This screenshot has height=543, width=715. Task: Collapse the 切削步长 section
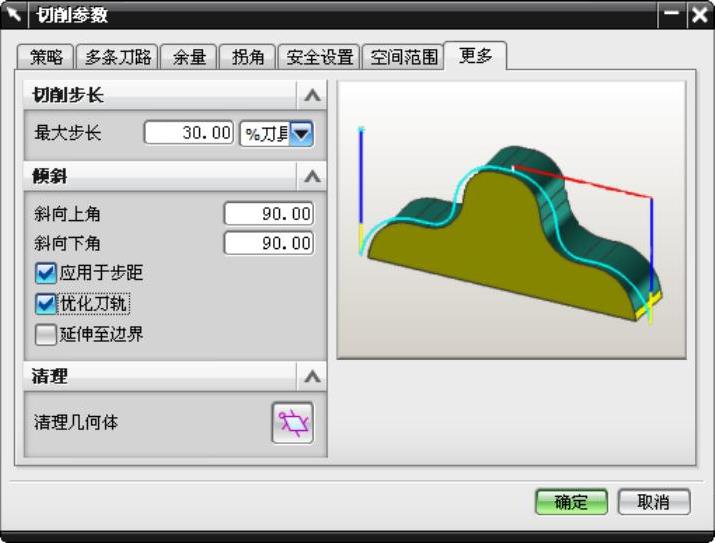pyautogui.click(x=312, y=96)
